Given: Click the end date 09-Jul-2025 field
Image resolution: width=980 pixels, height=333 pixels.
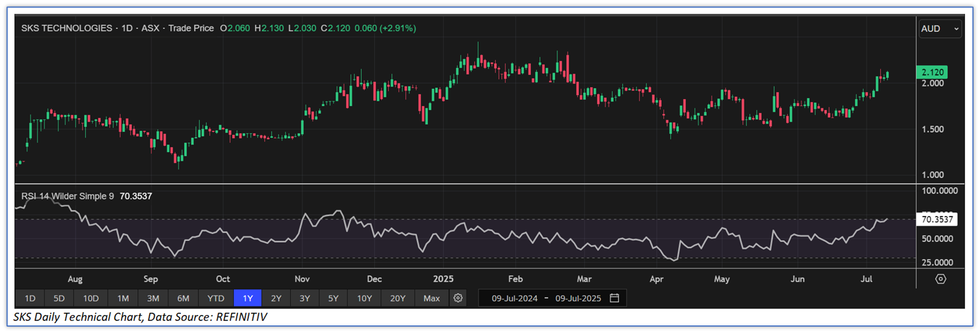Looking at the screenshot, I should coord(578,298).
